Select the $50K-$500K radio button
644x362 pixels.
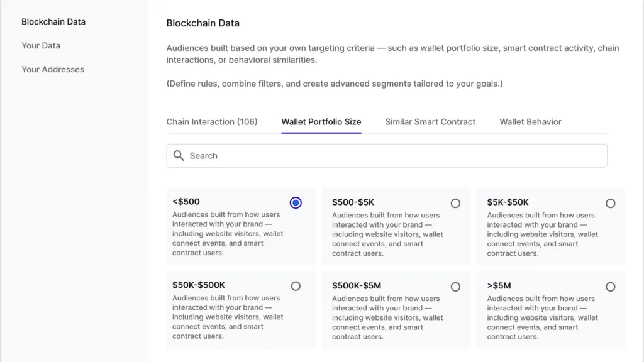click(x=296, y=286)
